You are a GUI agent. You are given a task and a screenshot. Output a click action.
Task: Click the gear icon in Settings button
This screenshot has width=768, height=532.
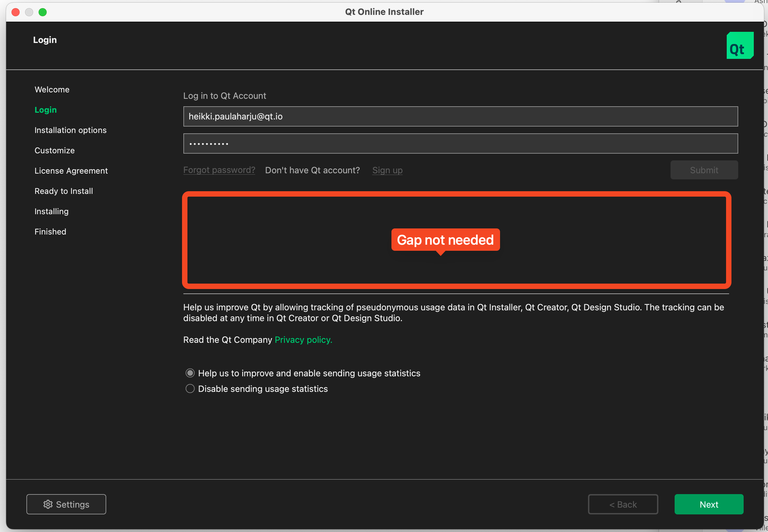(48, 504)
